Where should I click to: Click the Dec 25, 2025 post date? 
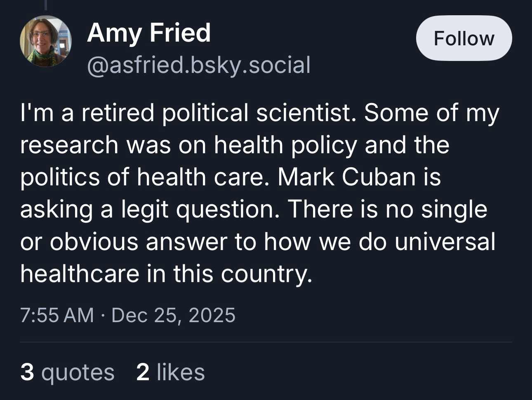173,315
